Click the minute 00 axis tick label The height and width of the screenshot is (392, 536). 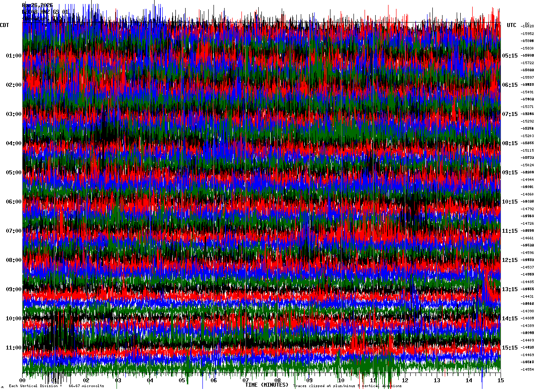pyautogui.click(x=23, y=380)
